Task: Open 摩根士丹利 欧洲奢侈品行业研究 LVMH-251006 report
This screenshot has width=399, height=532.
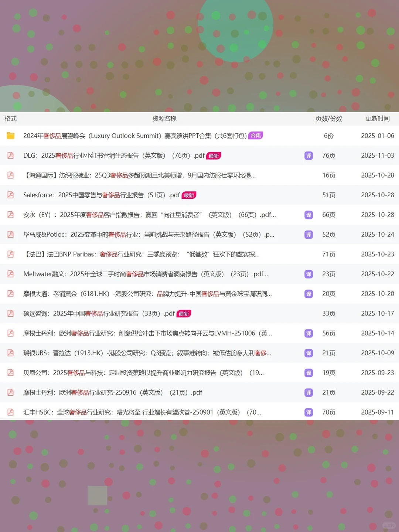Action: (x=148, y=333)
